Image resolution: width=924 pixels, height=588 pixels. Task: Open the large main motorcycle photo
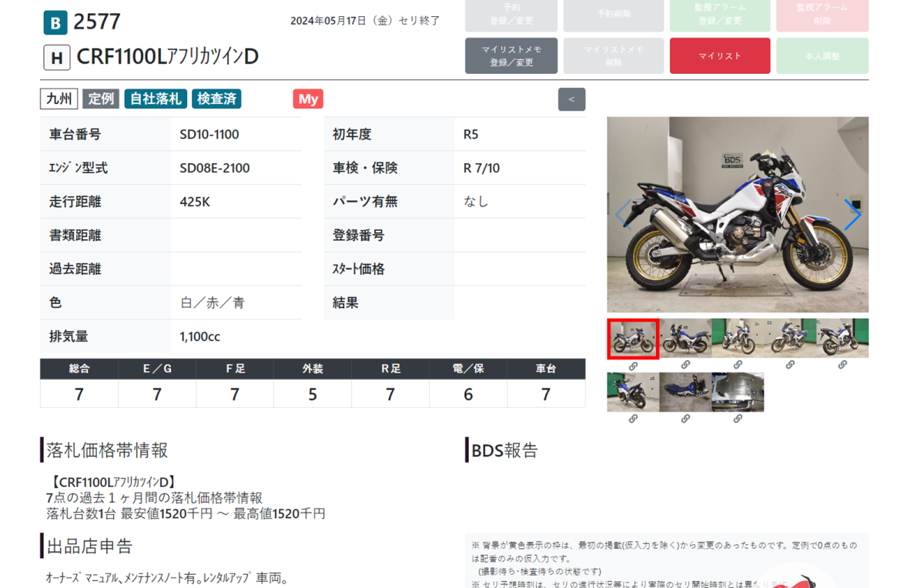click(738, 215)
